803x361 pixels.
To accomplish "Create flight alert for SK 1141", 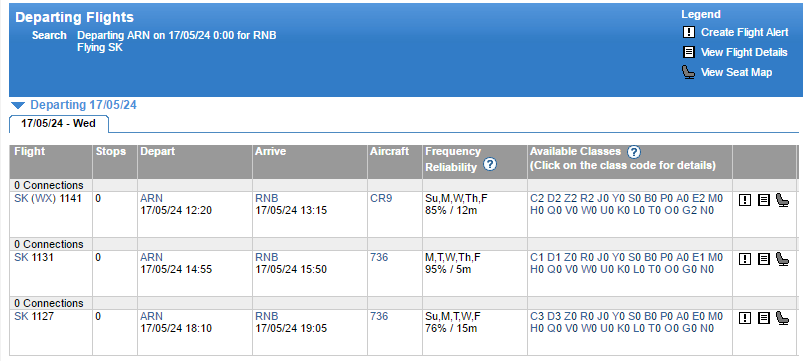I will [x=745, y=200].
